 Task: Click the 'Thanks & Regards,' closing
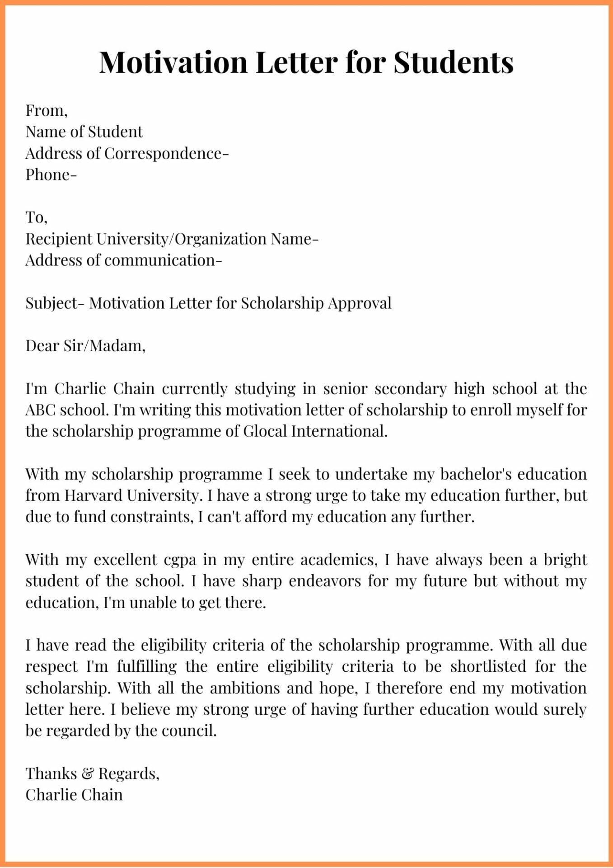tap(92, 774)
